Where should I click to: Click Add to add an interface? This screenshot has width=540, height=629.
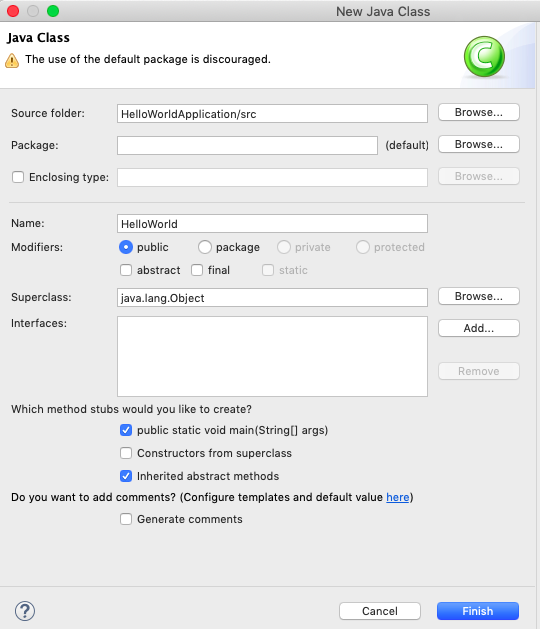click(479, 328)
